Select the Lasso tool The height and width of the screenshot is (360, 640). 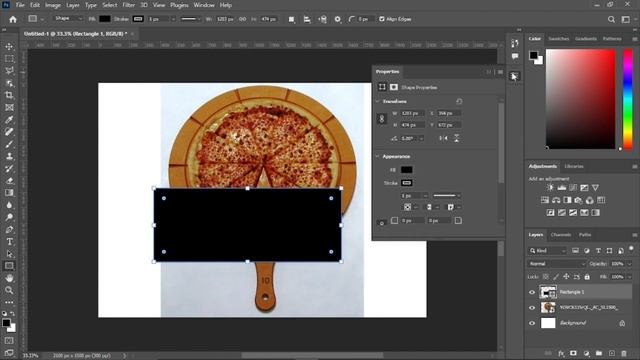click(x=9, y=71)
